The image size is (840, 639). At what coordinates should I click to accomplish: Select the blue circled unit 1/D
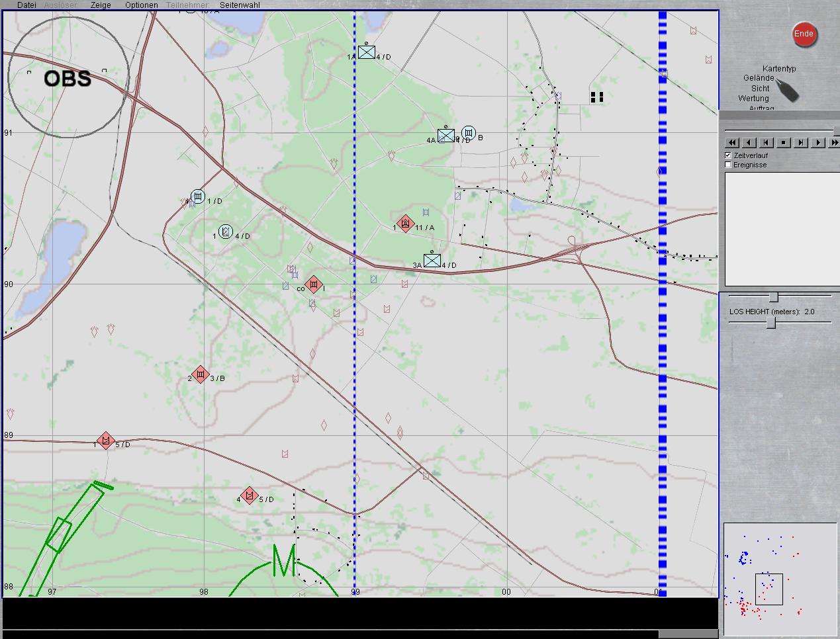coord(198,196)
